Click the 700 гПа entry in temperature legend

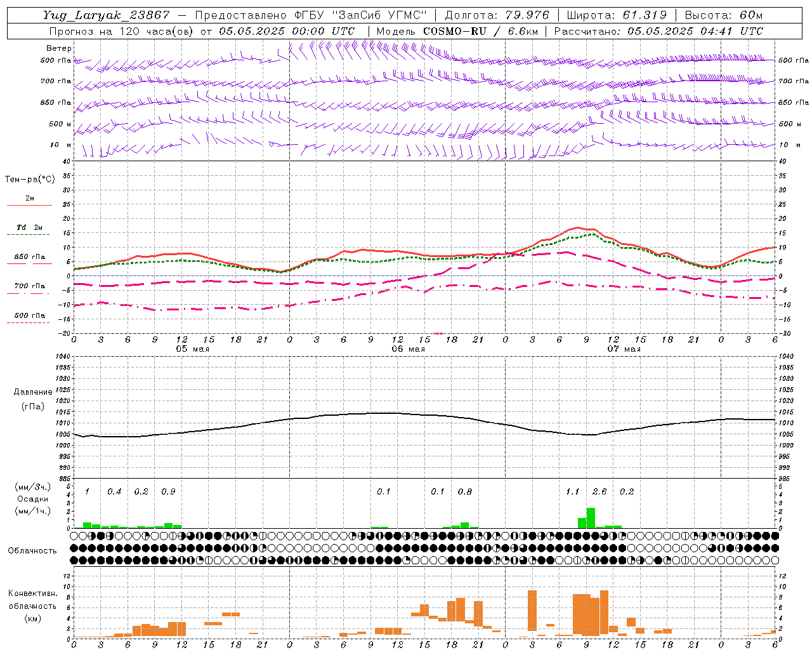30,286
